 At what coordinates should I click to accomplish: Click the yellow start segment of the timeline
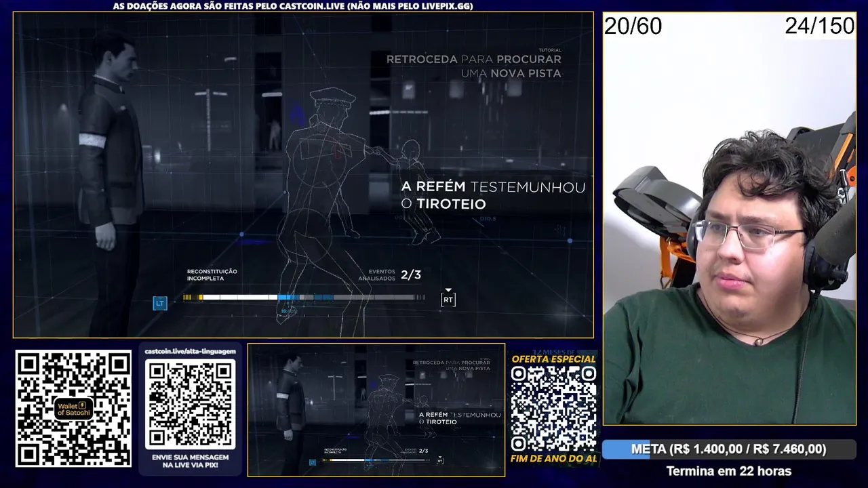click(193, 297)
